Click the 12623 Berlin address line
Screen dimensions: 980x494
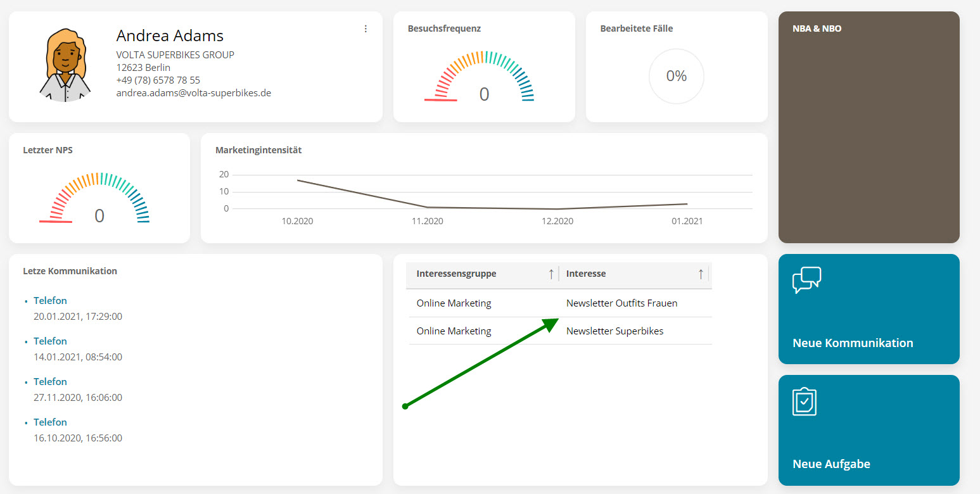coord(143,67)
